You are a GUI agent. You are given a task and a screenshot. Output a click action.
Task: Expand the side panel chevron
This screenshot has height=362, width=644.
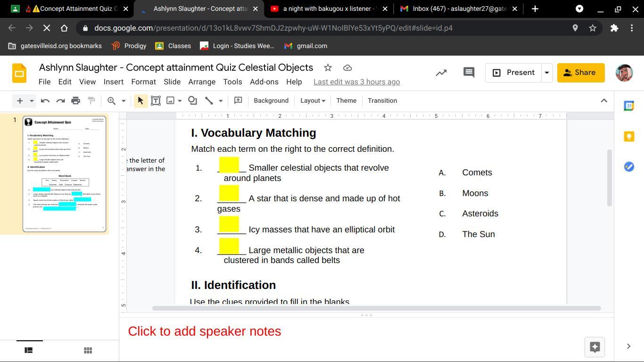tap(628, 346)
